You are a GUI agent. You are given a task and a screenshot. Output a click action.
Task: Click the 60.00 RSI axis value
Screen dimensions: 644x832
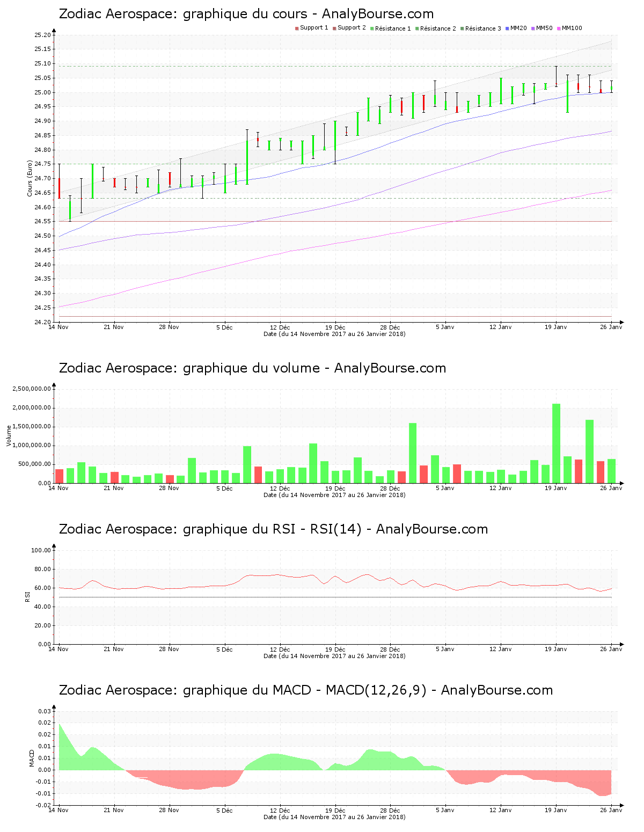(42, 588)
